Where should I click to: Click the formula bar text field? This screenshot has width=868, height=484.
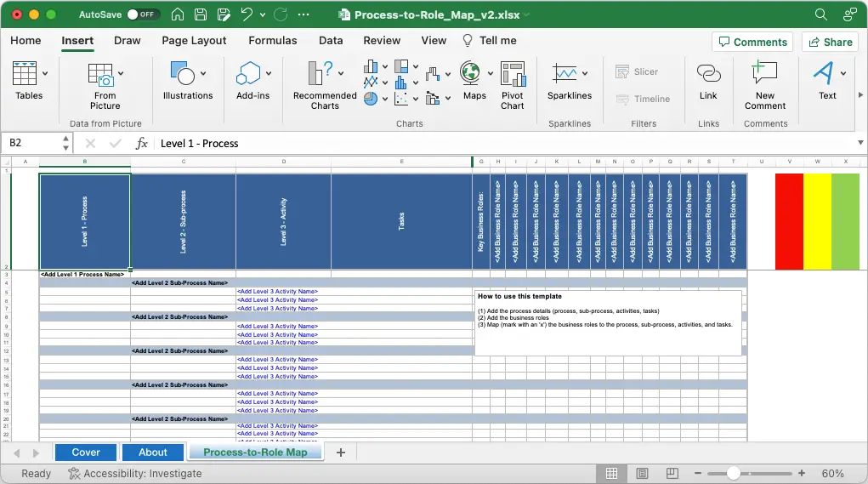(x=504, y=143)
